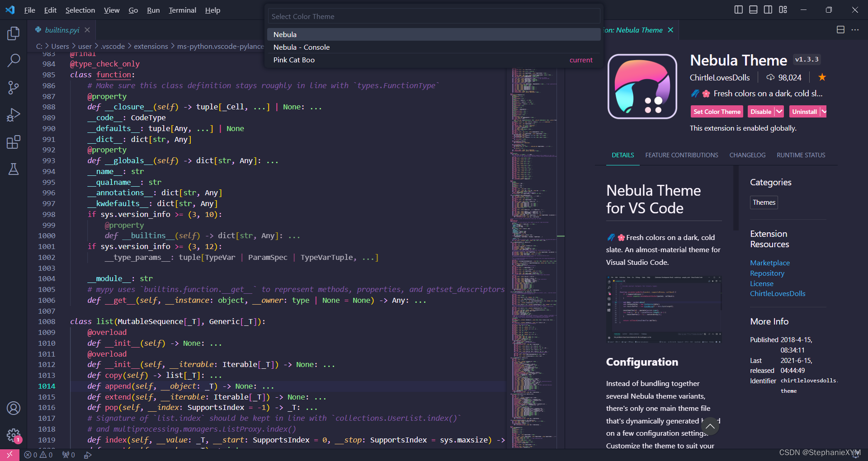Open the Uninstall dropdown arrow
Image resolution: width=868 pixels, height=461 pixels.
tap(824, 112)
